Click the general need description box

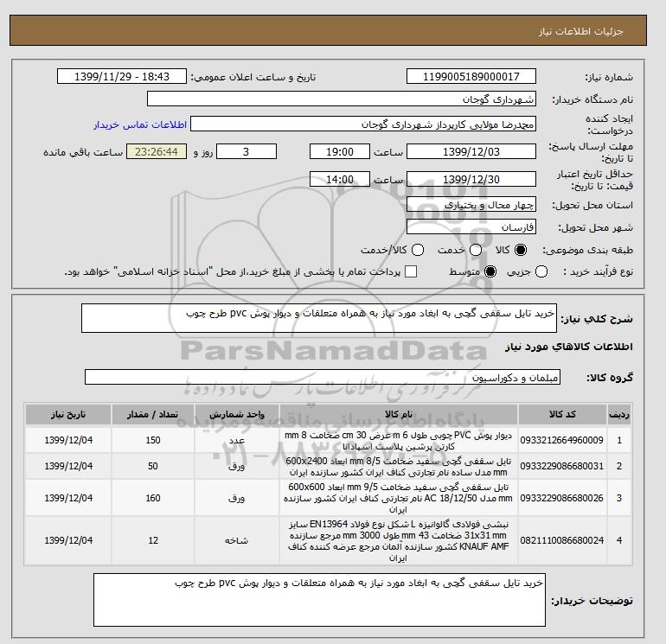319,318
